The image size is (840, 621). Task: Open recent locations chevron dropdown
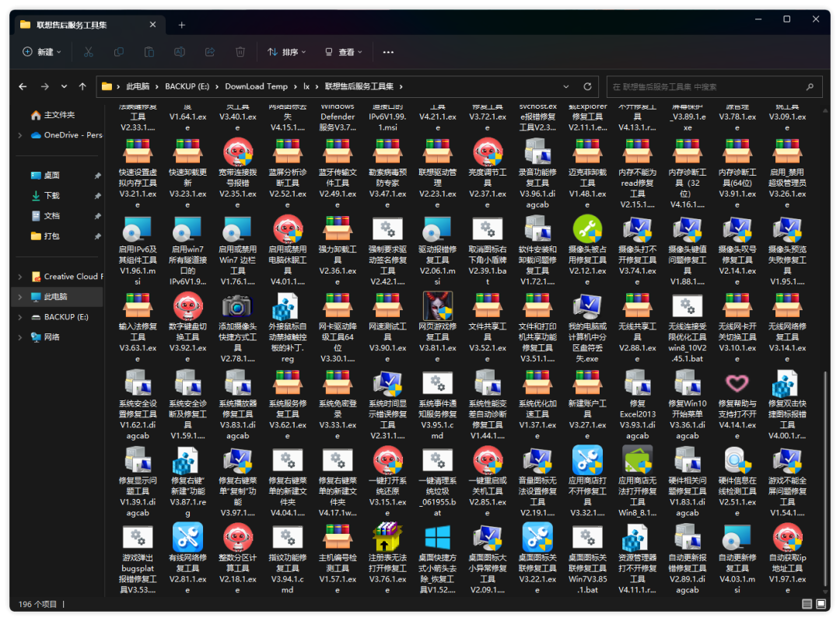tap(65, 87)
